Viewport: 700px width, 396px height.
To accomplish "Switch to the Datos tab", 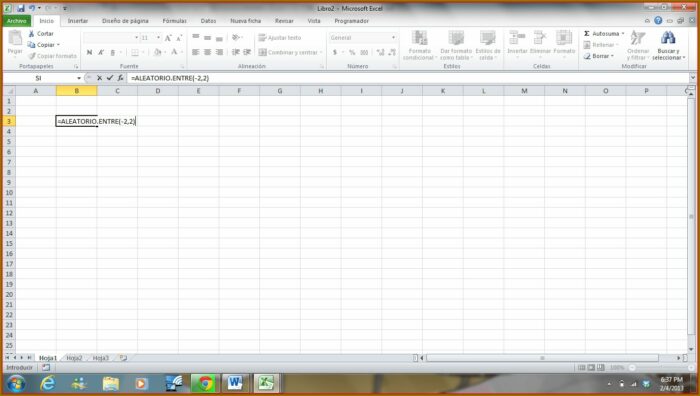I will point(208,21).
